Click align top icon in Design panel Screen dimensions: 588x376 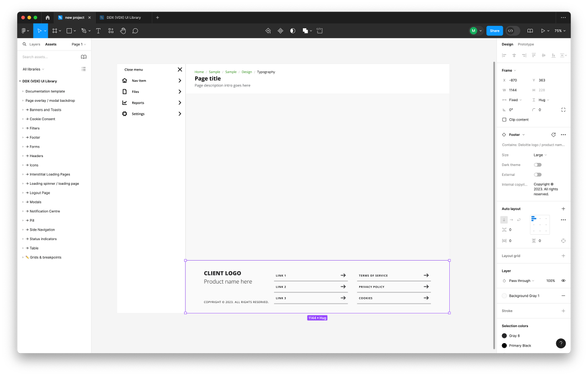point(534,55)
